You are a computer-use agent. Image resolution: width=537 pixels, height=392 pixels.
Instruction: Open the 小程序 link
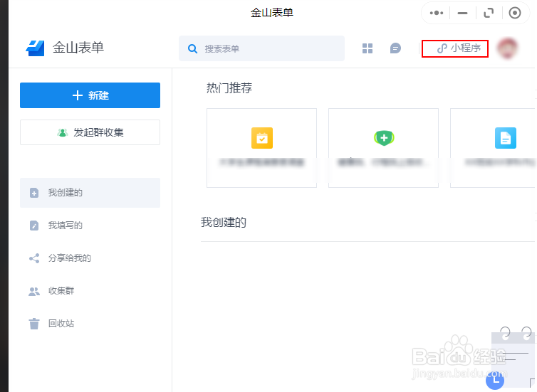click(x=459, y=48)
